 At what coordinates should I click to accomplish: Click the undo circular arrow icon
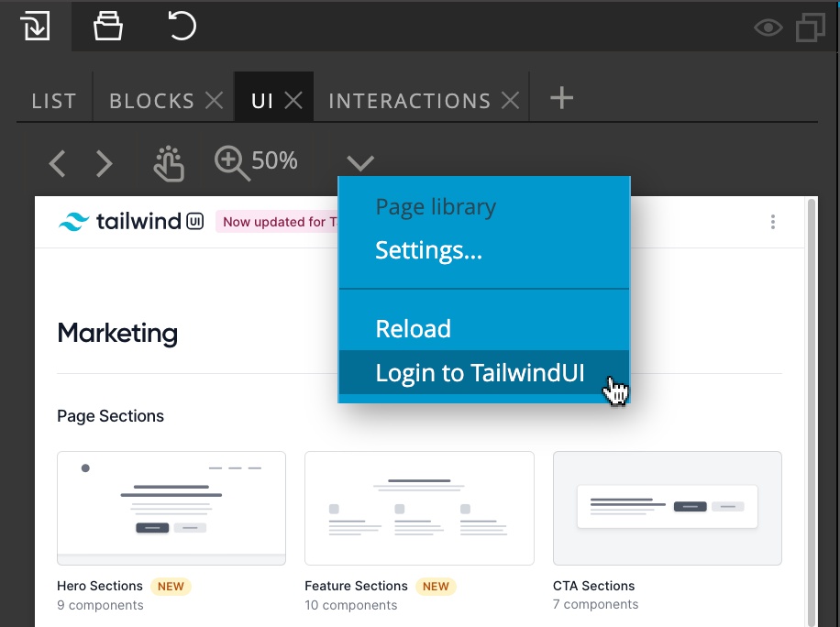coord(182,26)
